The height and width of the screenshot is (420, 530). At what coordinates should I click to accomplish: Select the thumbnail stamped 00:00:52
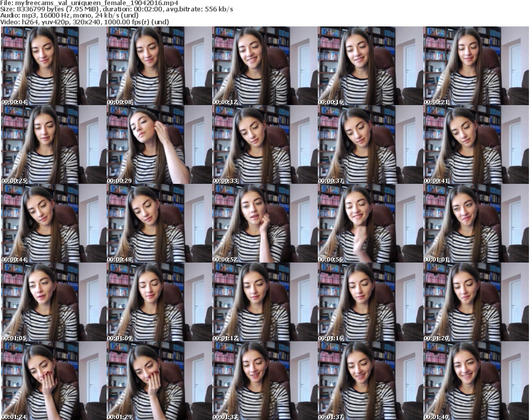264,224
